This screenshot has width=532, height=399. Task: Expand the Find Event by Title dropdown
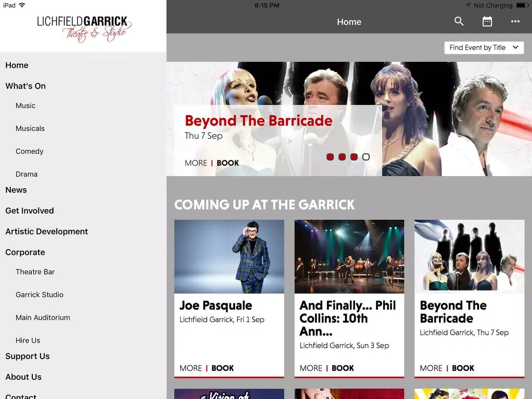[484, 47]
